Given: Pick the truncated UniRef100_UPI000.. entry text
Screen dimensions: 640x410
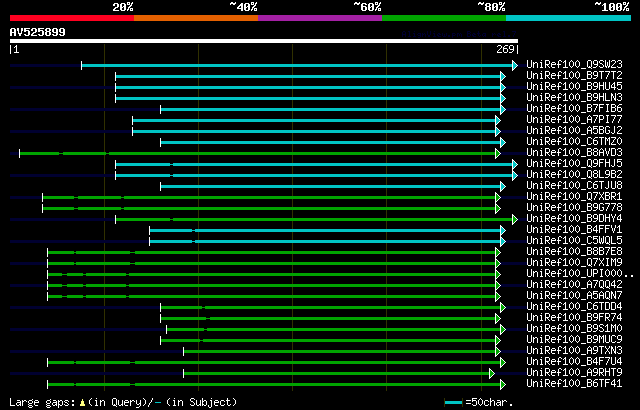Looking at the screenshot, I should click(580, 274).
